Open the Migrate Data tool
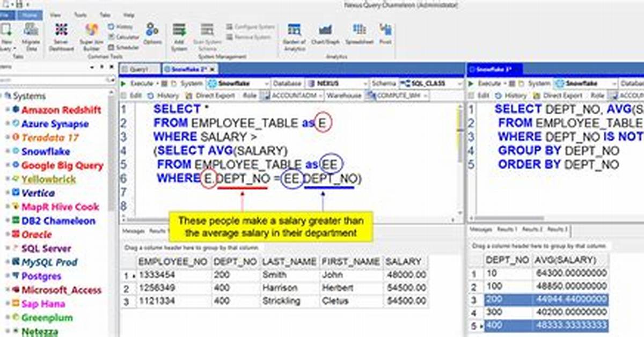This screenshot has height=337, width=644. pos(31,36)
